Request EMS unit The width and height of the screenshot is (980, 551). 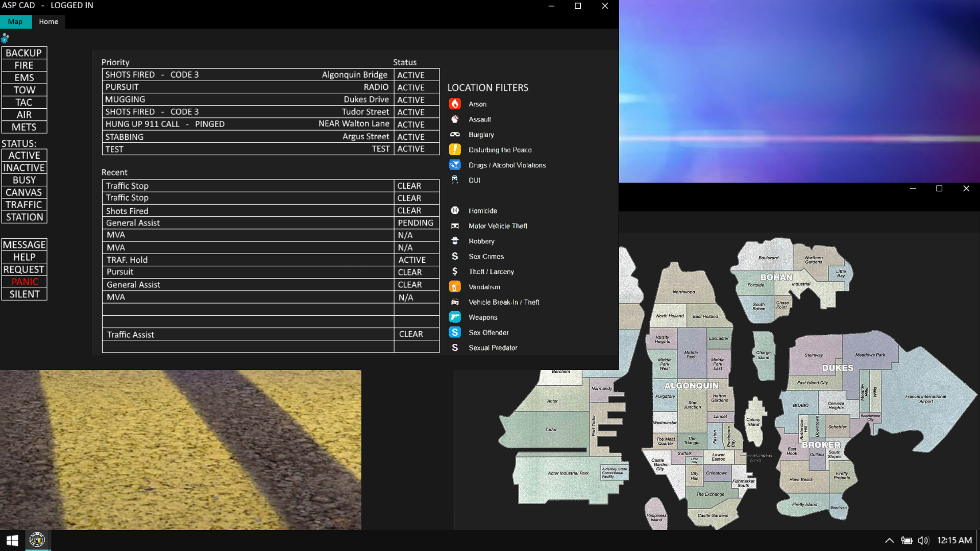click(24, 78)
